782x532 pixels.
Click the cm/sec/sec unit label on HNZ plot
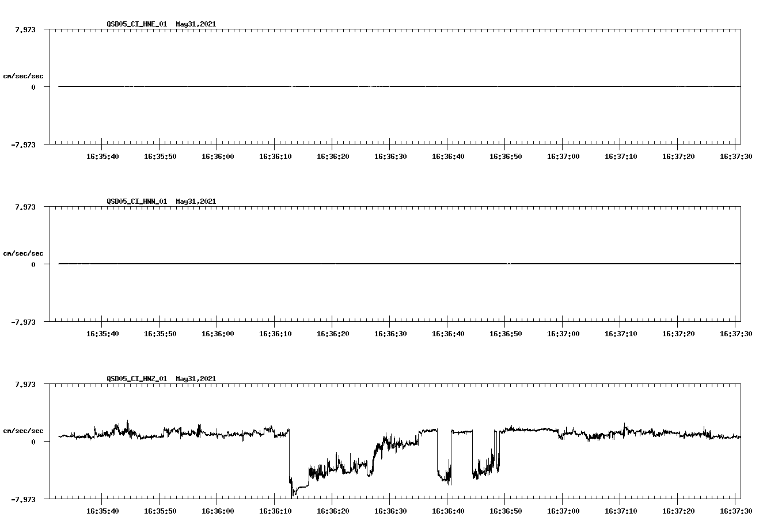tap(23, 431)
